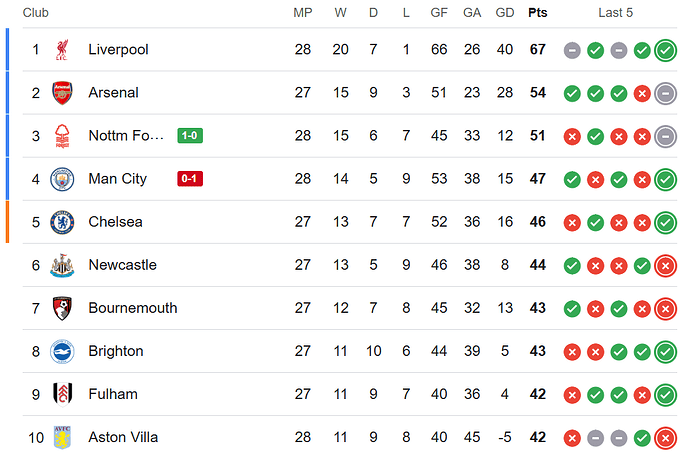Click the Arsenal club crest icon
Screen dimensions: 690x452
click(62, 92)
